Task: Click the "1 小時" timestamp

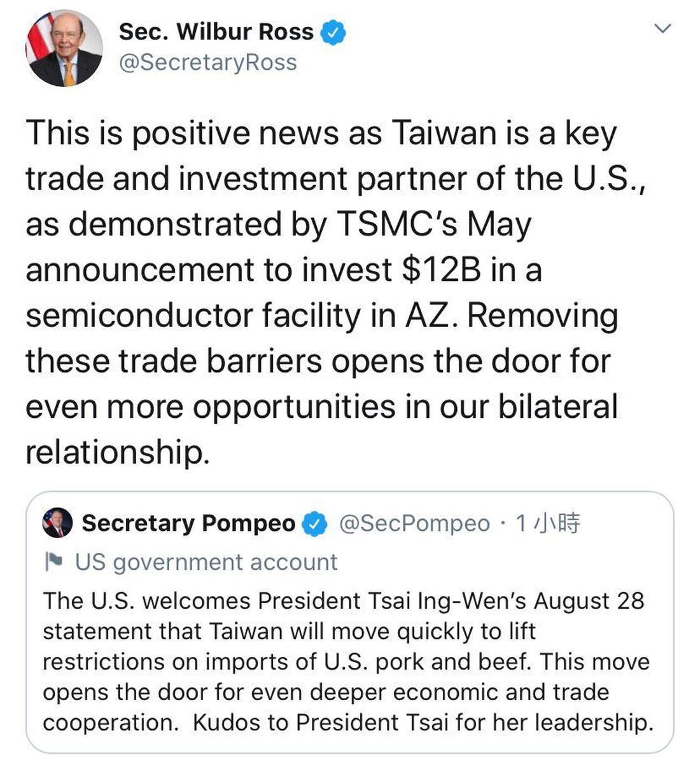Action: [x=547, y=523]
